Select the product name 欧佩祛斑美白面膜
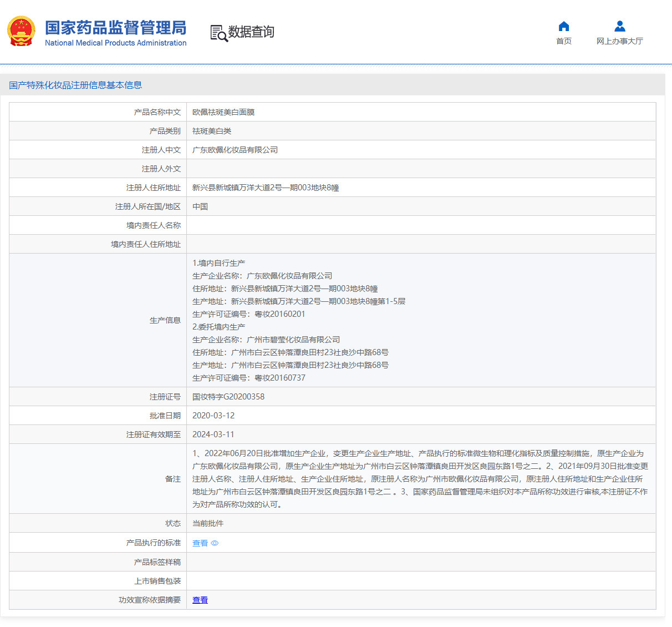 (x=223, y=112)
